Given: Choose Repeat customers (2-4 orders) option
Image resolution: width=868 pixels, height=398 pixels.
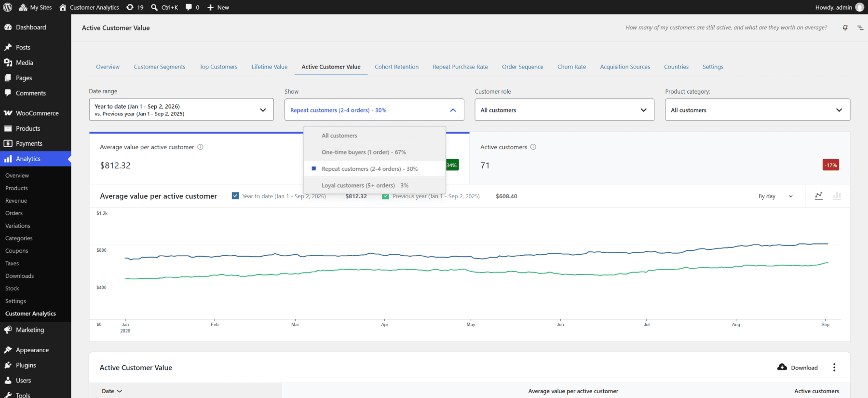Looking at the screenshot, I should (x=374, y=169).
